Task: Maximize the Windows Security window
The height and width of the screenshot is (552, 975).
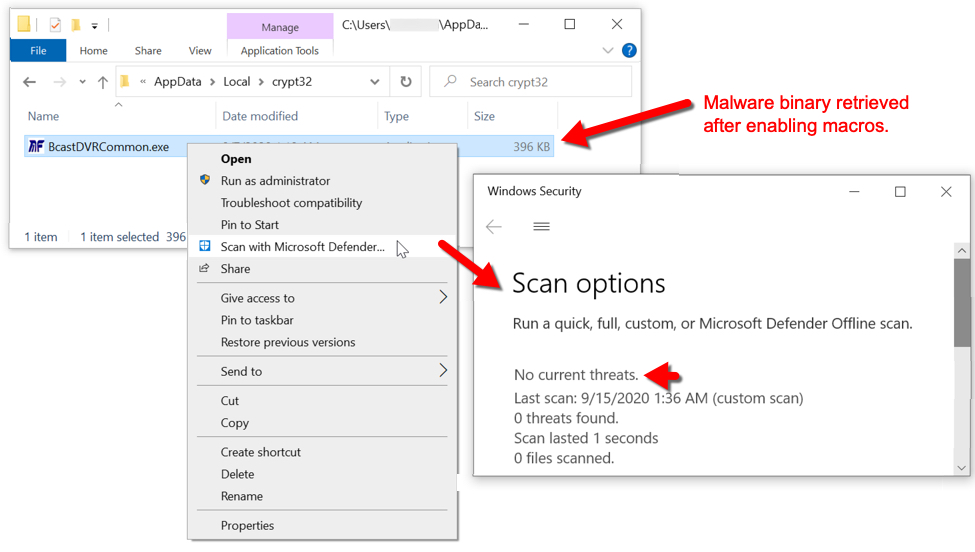Action: click(x=900, y=191)
